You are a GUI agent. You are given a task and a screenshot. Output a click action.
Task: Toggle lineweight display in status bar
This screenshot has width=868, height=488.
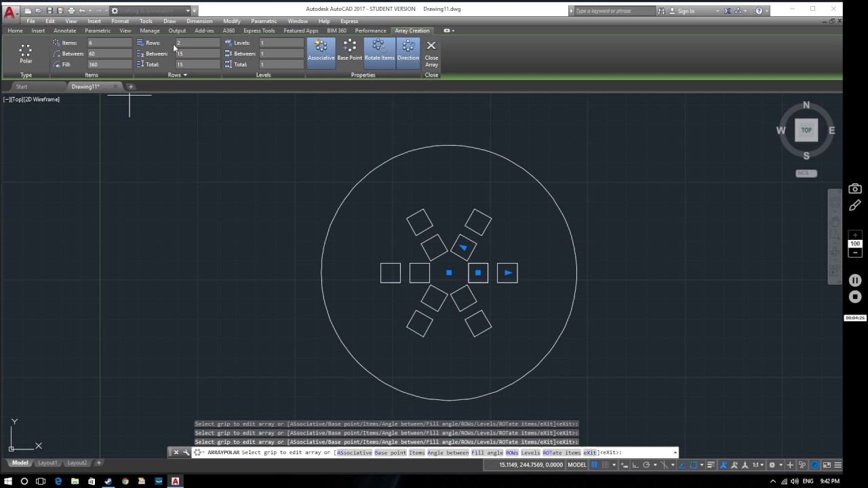[x=711, y=465]
